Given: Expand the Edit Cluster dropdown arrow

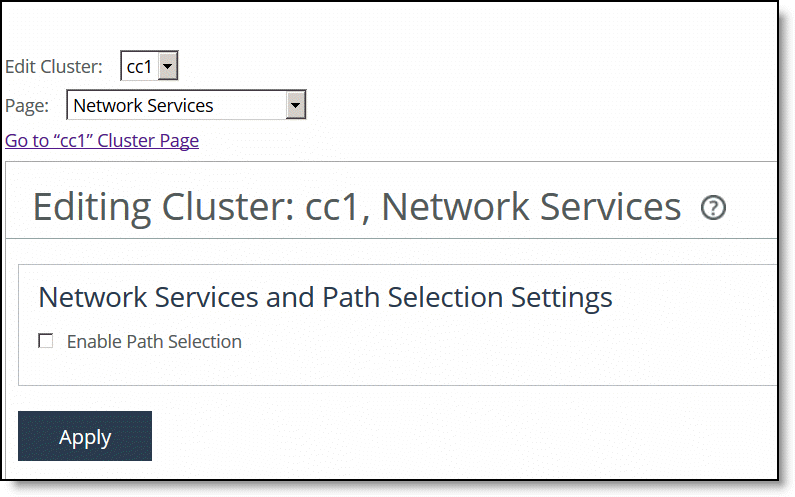Looking at the screenshot, I should pos(168,66).
